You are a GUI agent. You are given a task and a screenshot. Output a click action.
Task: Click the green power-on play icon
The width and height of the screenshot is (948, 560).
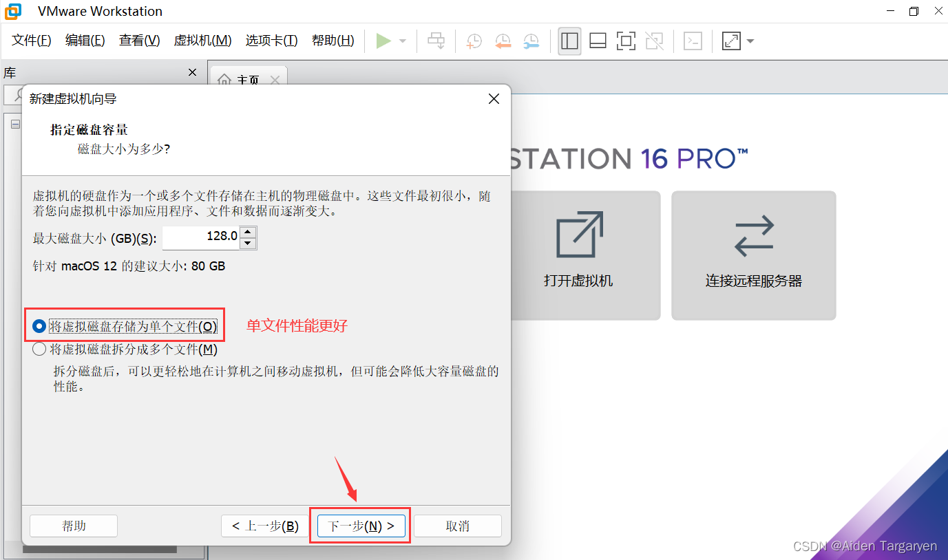click(x=383, y=41)
